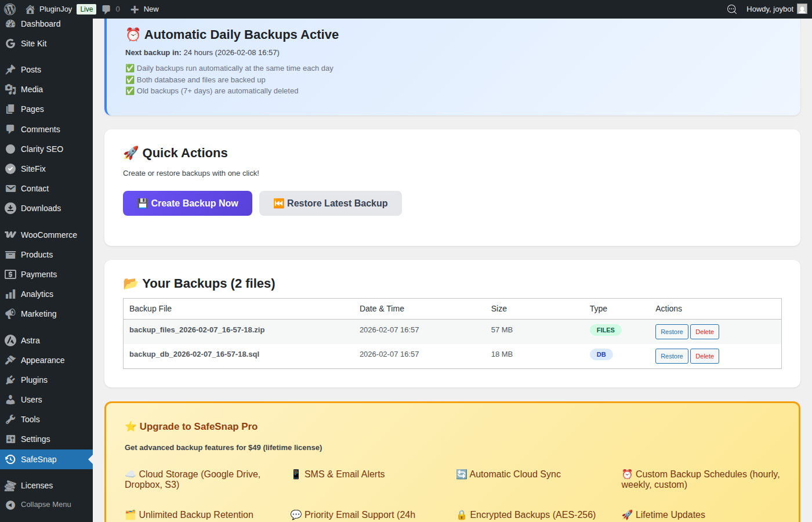Click backup_db_2026-02-07_16-57-18.sql filename
Image resolution: width=812 pixels, height=522 pixels.
pos(194,354)
